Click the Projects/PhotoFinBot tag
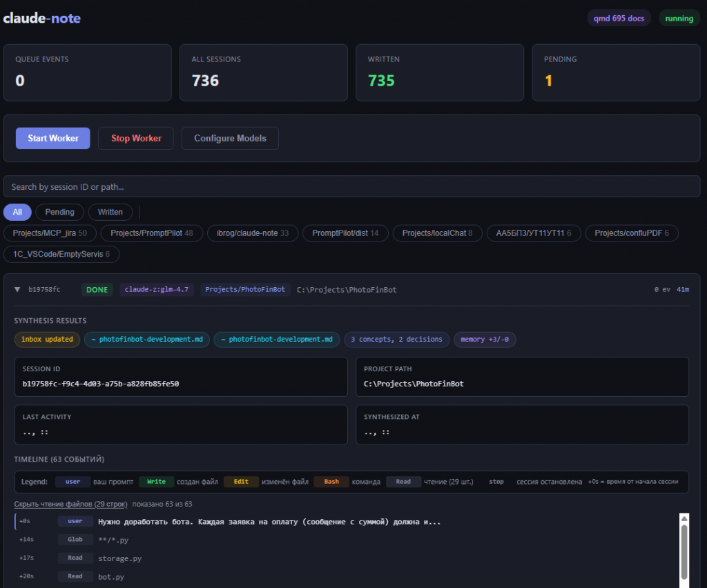This screenshot has height=588, width=707. coord(245,289)
